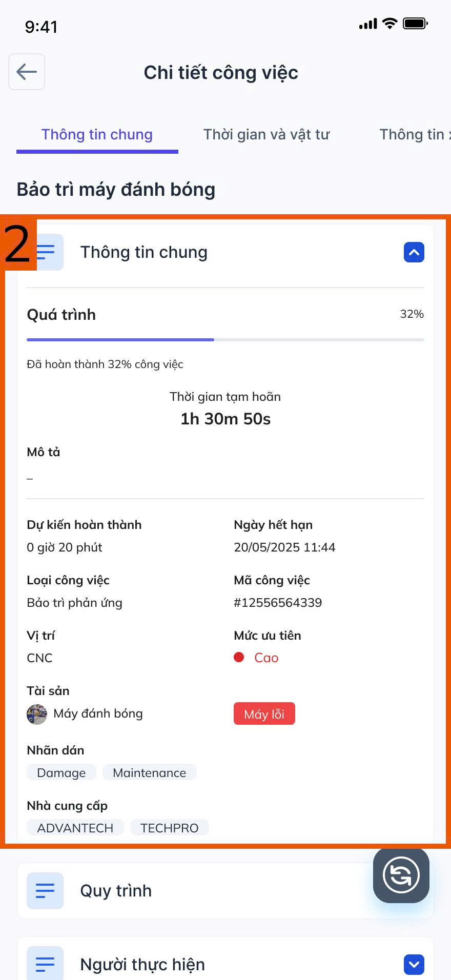Open the Quy trình section card

[195, 891]
